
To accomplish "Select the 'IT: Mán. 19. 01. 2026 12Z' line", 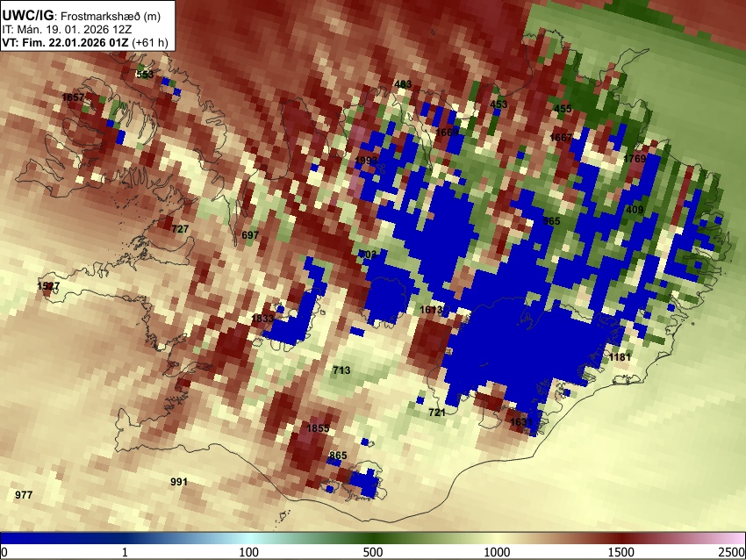I will point(67,30).
